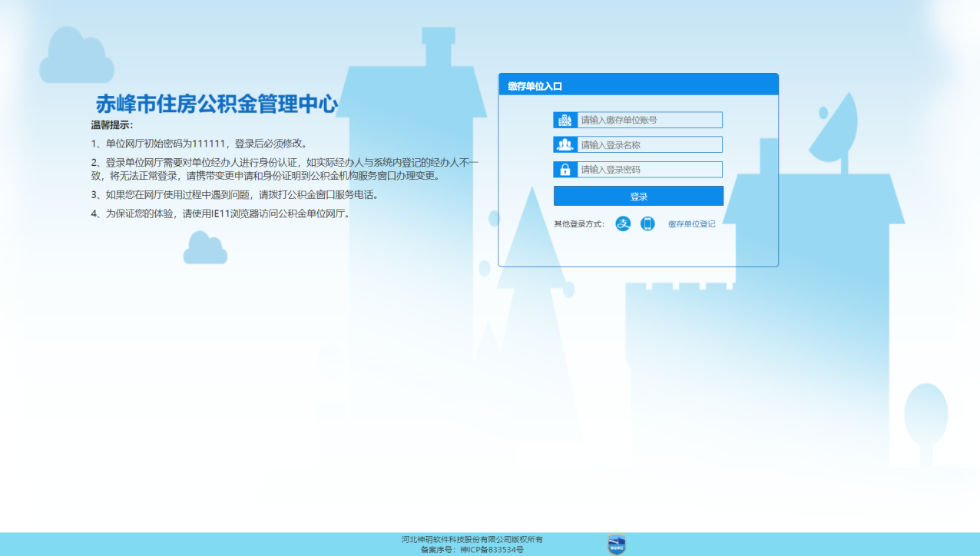This screenshot has height=556, width=980.
Task: Focus the 请输入登录名称 input field
Action: click(650, 144)
